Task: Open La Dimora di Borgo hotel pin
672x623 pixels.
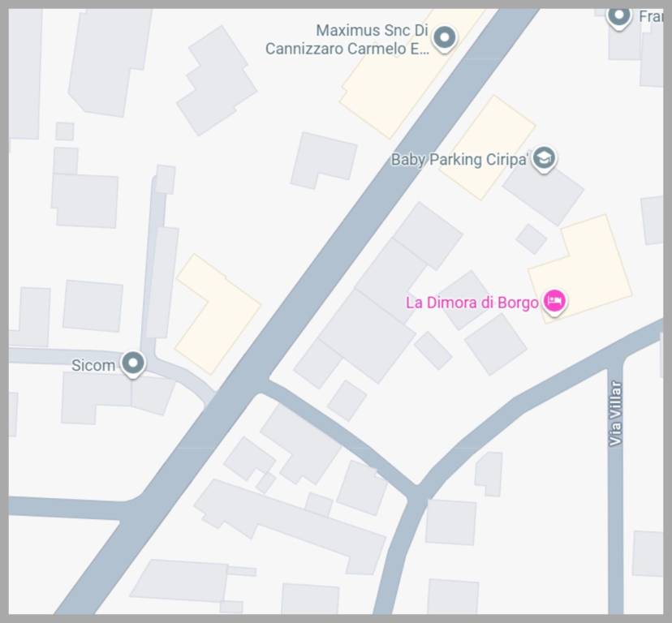Action: [554, 302]
